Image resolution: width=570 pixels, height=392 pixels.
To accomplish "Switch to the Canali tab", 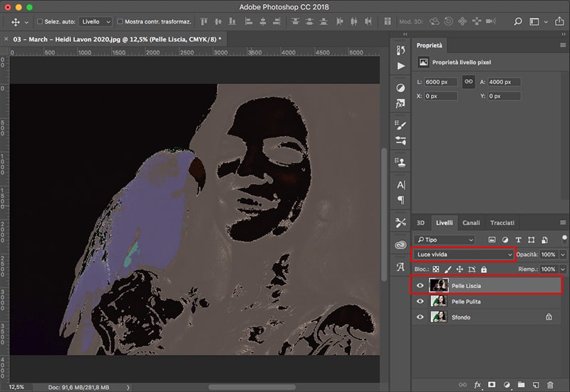I will pos(472,222).
